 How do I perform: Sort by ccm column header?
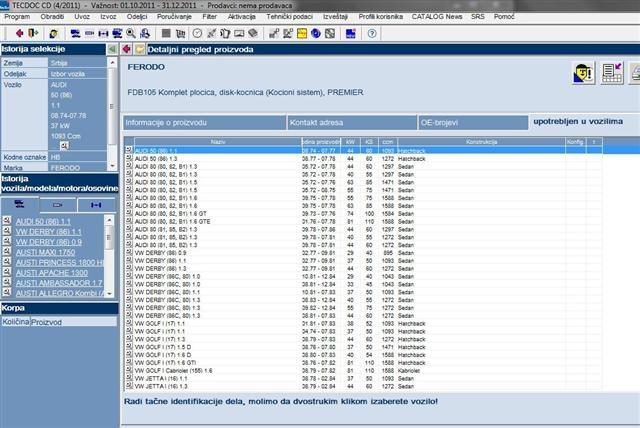pyautogui.click(x=388, y=142)
